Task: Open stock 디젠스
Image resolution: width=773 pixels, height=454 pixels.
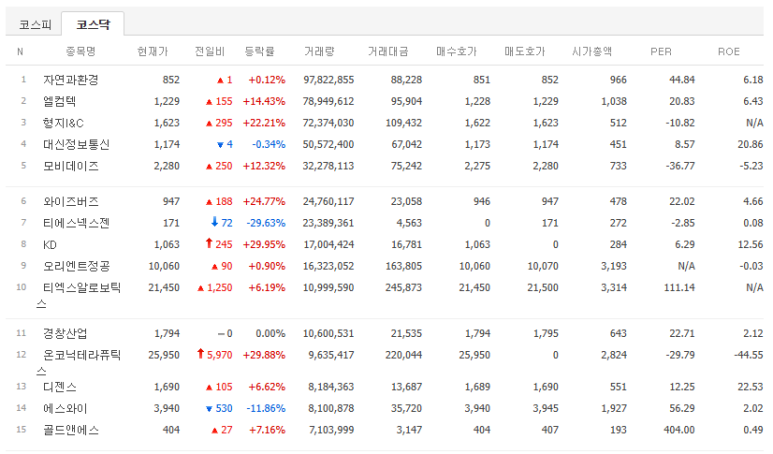Action: tap(59, 387)
